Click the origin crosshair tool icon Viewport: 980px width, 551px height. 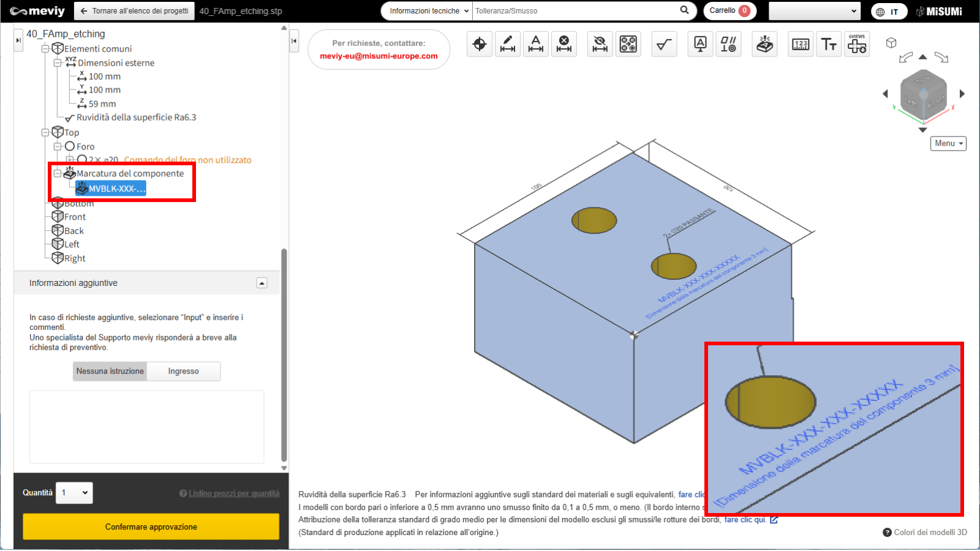[x=480, y=44]
